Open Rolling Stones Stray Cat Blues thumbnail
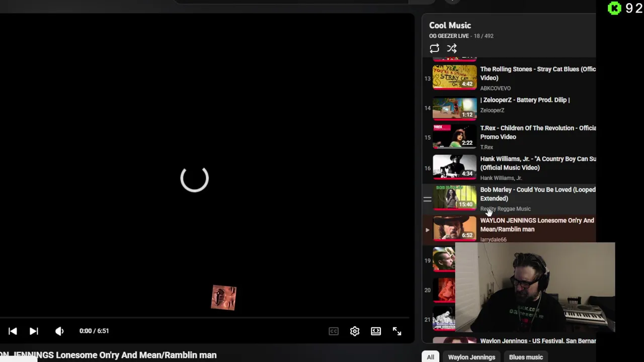 454,77
